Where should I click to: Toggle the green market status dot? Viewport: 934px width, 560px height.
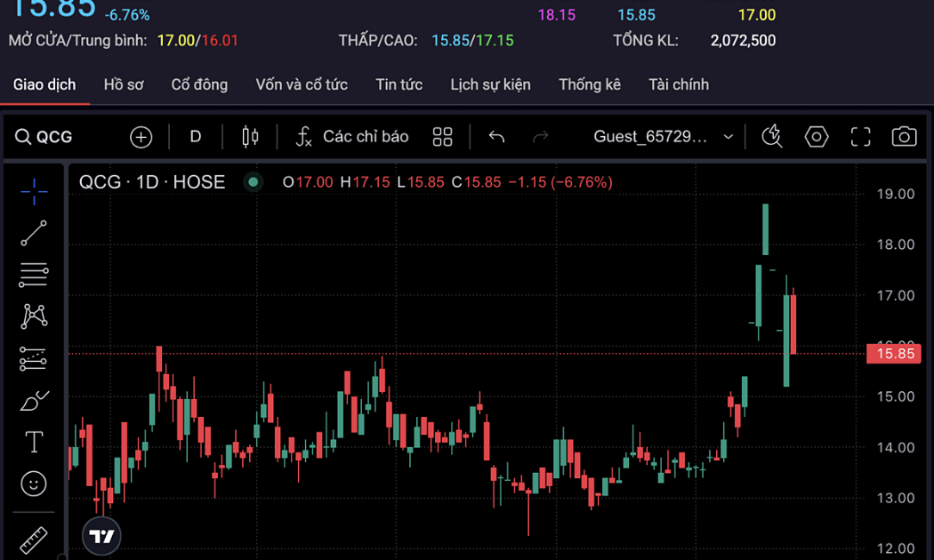click(254, 182)
